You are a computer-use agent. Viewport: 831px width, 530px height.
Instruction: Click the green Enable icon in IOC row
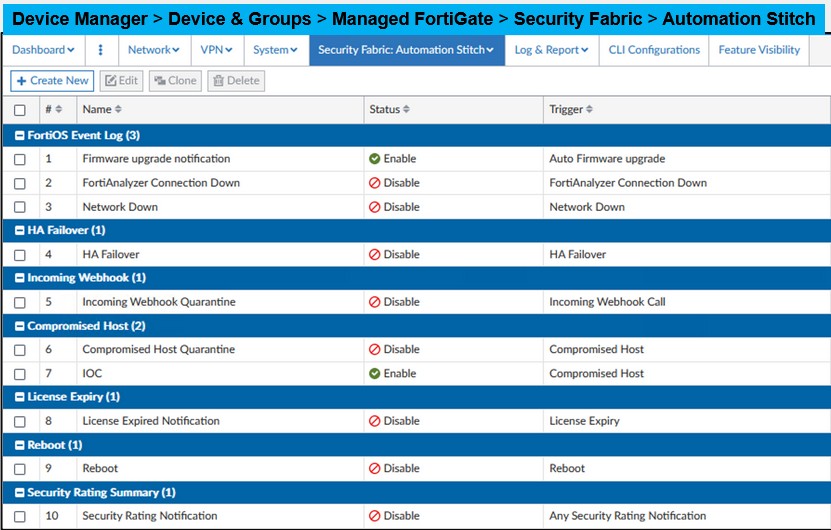pyautogui.click(x=375, y=373)
